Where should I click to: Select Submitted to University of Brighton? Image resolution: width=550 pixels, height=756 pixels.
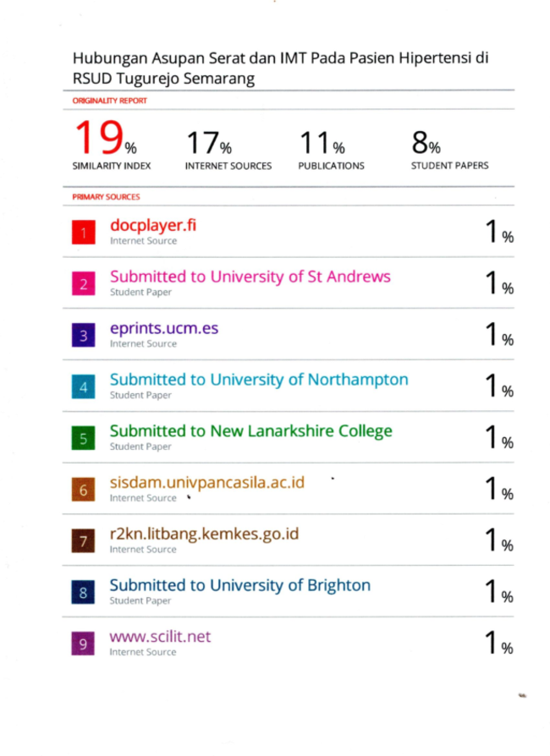(239, 585)
